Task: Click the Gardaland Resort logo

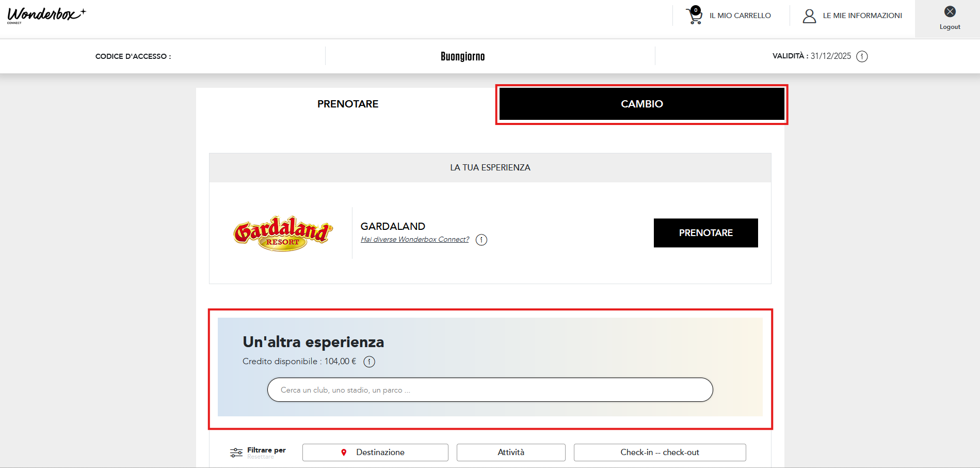Action: pos(283,233)
